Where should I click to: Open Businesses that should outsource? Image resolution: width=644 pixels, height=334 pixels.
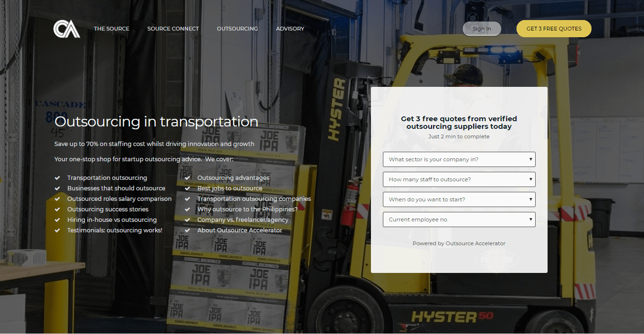[x=116, y=188]
